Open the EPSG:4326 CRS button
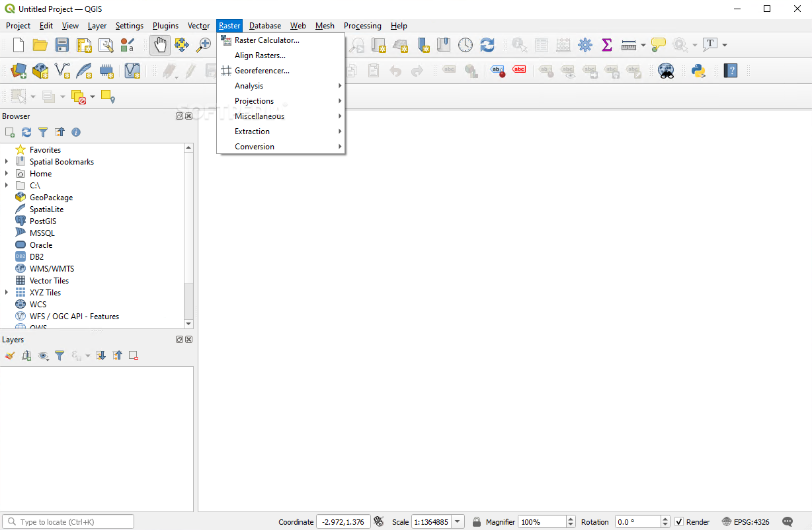The width and height of the screenshot is (812, 530). 745,522
